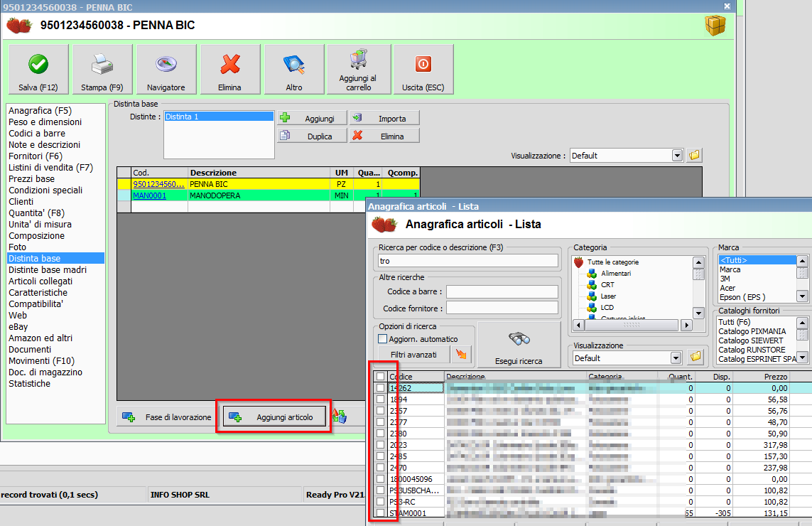Click the Elimina toolbar button

[230, 70]
